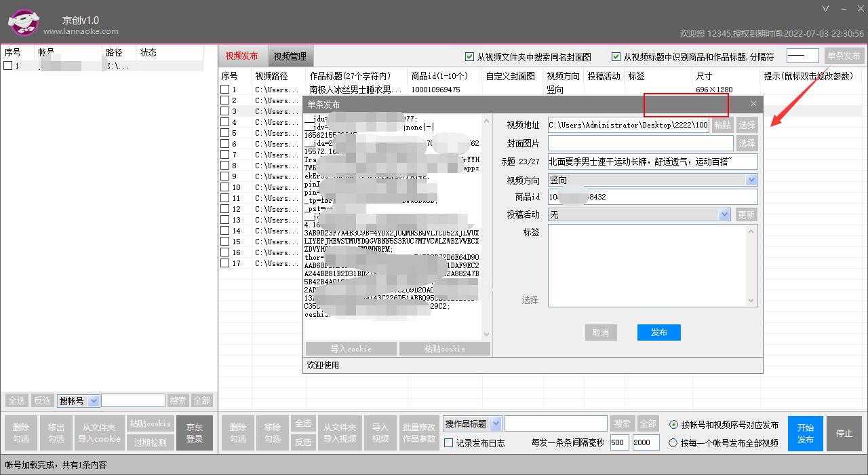This screenshot has width=868, height=475.
Task: Toggle 从视频标题中识别商品和作品标题 checkbox
Action: [x=616, y=57]
